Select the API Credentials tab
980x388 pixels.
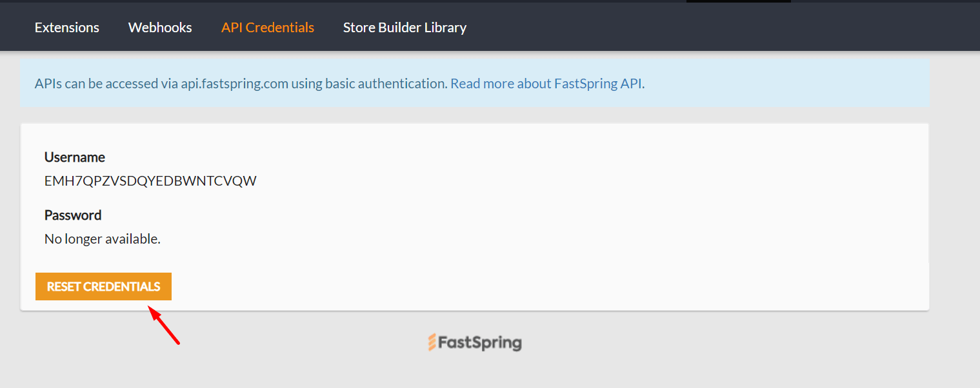pyautogui.click(x=268, y=27)
